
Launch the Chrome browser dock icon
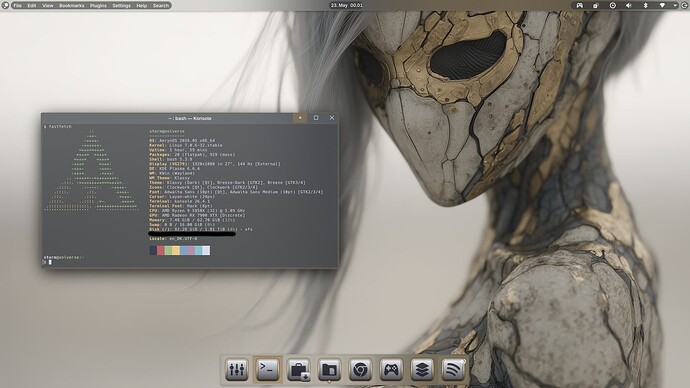[x=360, y=370]
